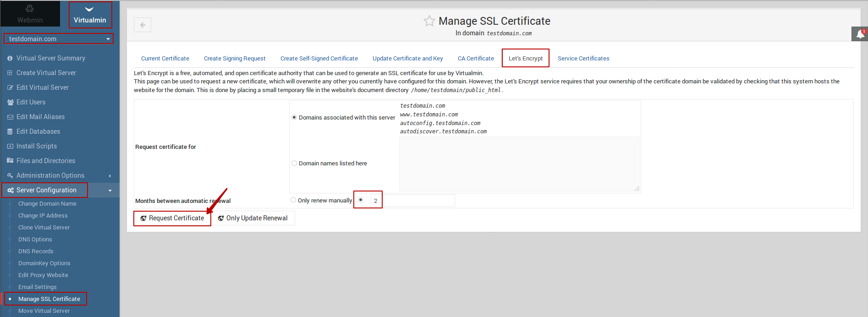Click the Files and Directories folder icon
Screen dimensions: 868x317
(10, 161)
